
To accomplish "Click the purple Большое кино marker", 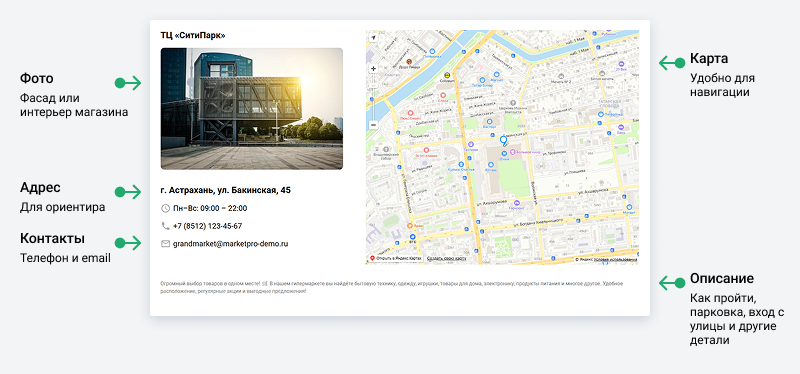I will [x=513, y=152].
